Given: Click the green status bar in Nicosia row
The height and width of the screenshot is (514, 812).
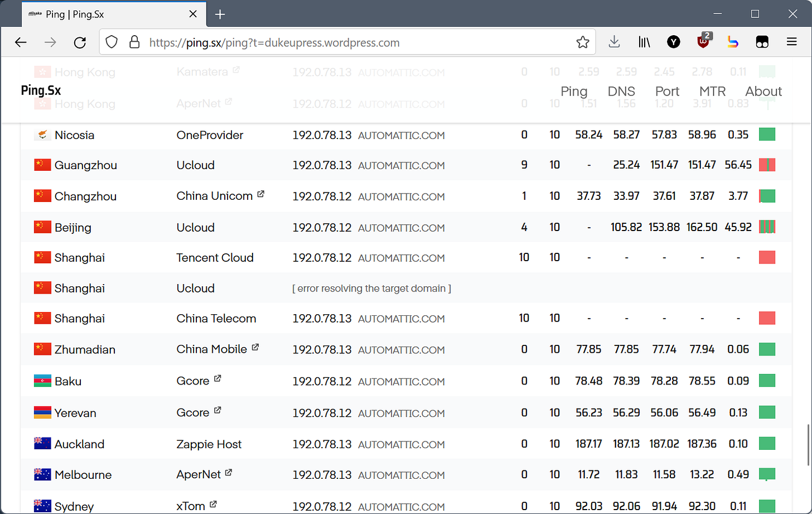Looking at the screenshot, I should pos(767,134).
